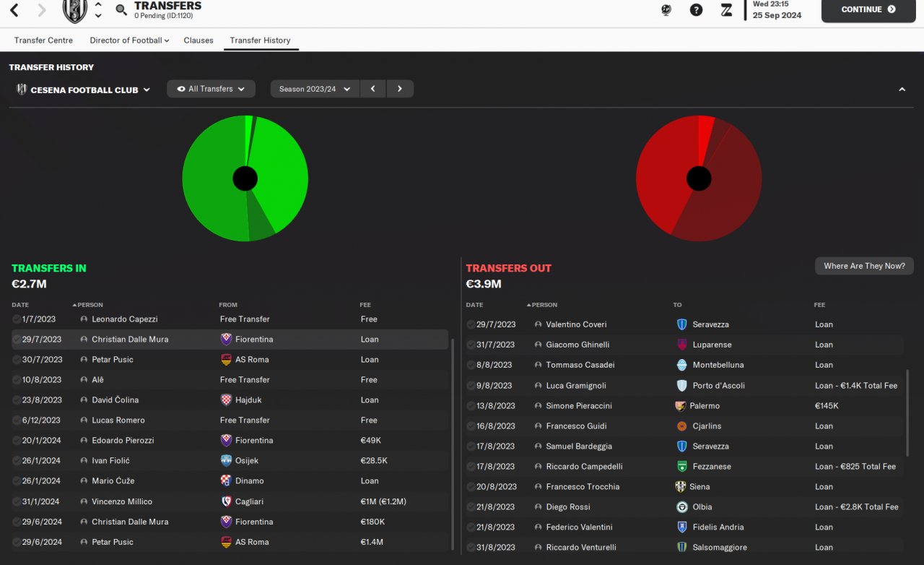Click the Luparense club badge

pos(681,345)
